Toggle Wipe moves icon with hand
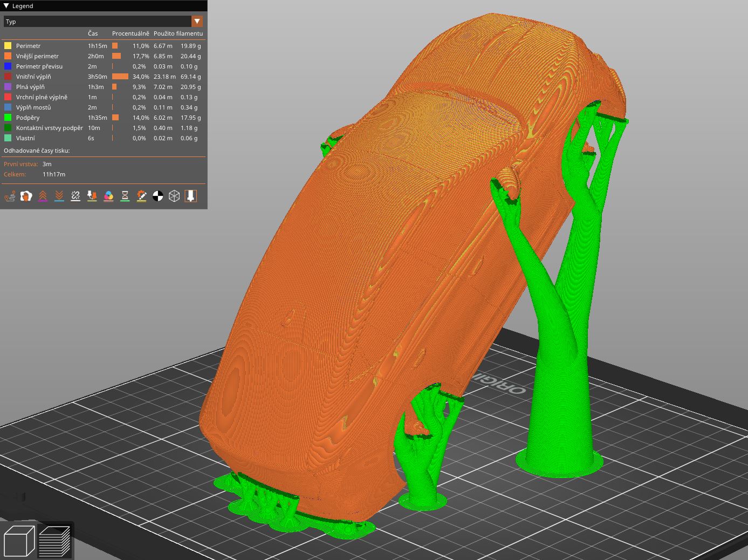 tap(26, 196)
